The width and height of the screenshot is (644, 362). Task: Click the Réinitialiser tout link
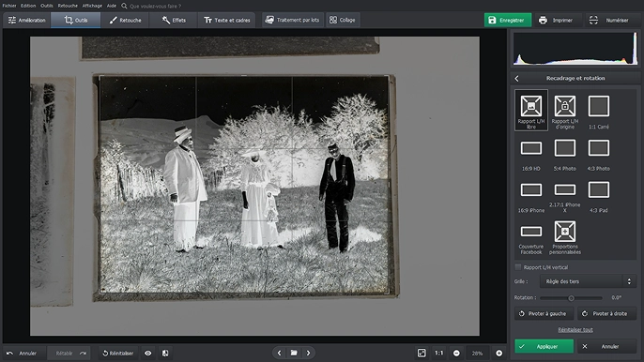575,329
